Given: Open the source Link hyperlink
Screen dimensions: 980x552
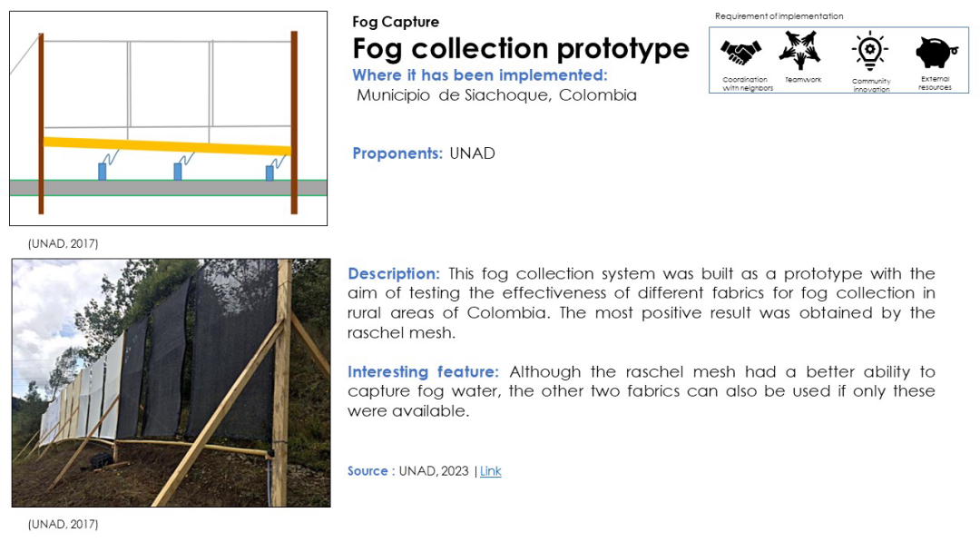Looking at the screenshot, I should pos(491,471).
